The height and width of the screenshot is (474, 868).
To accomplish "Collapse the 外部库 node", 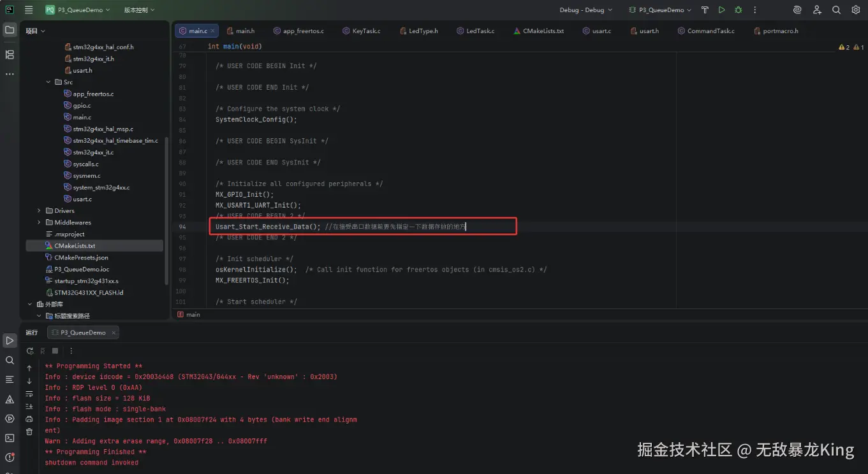I will click(30, 305).
